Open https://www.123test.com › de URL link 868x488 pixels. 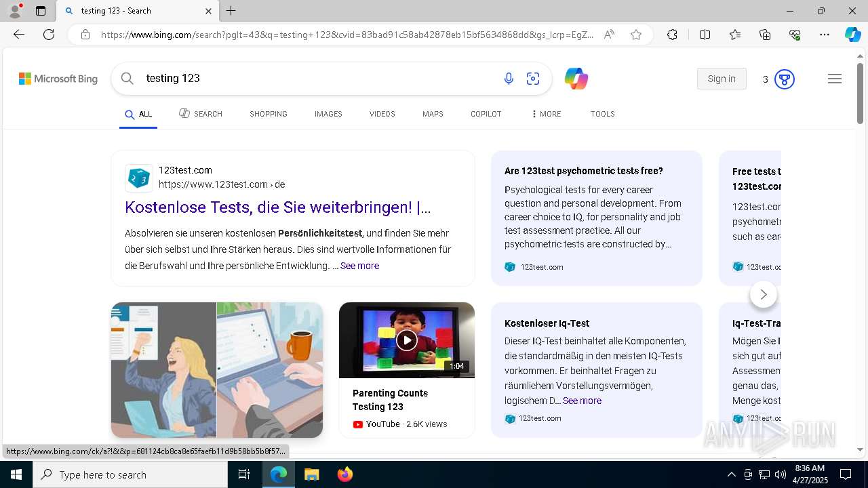click(222, 184)
